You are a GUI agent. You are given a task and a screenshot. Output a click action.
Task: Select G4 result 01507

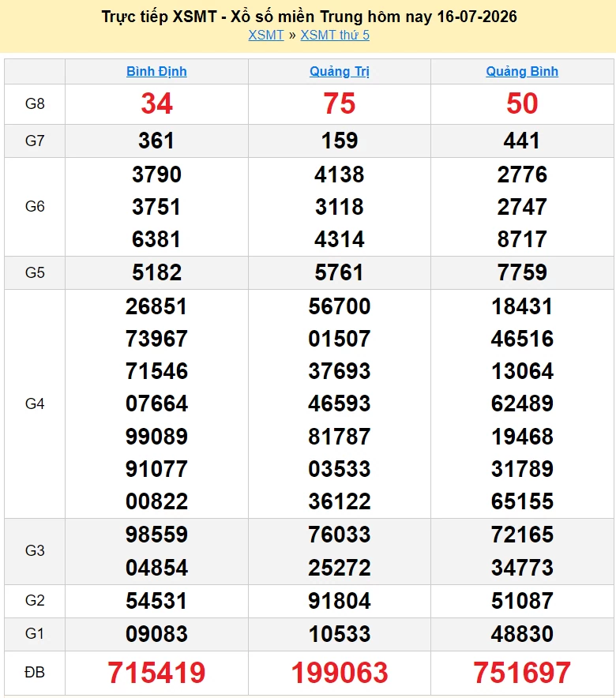(339, 339)
